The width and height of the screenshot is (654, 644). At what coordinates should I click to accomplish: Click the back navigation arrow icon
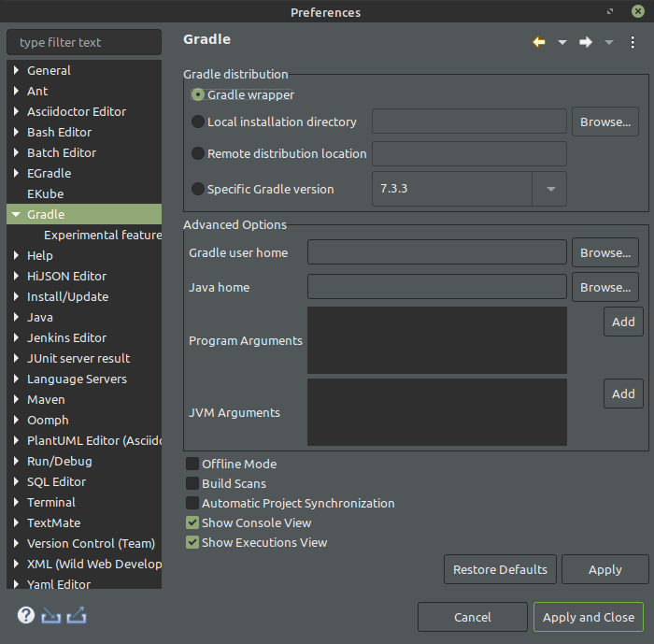point(539,42)
